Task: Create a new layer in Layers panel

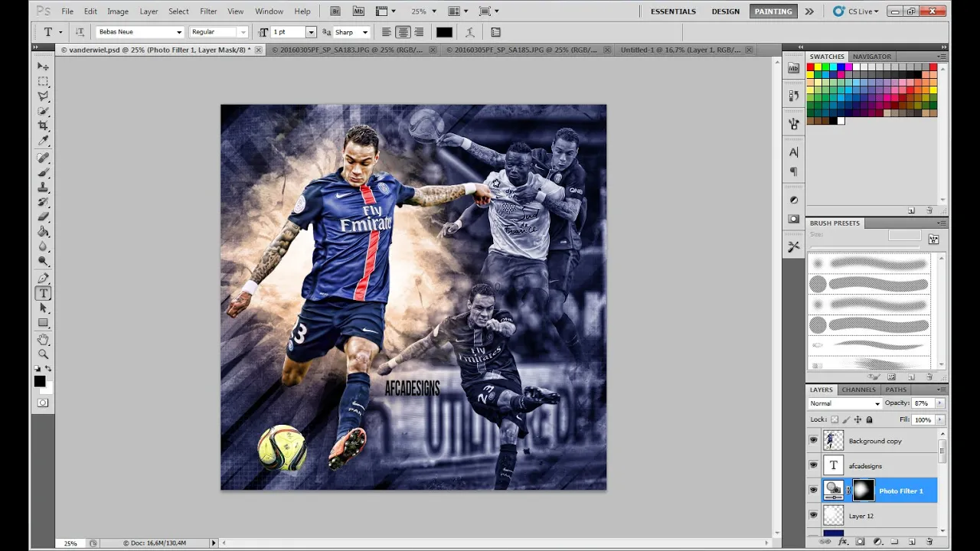Action: pos(911,541)
